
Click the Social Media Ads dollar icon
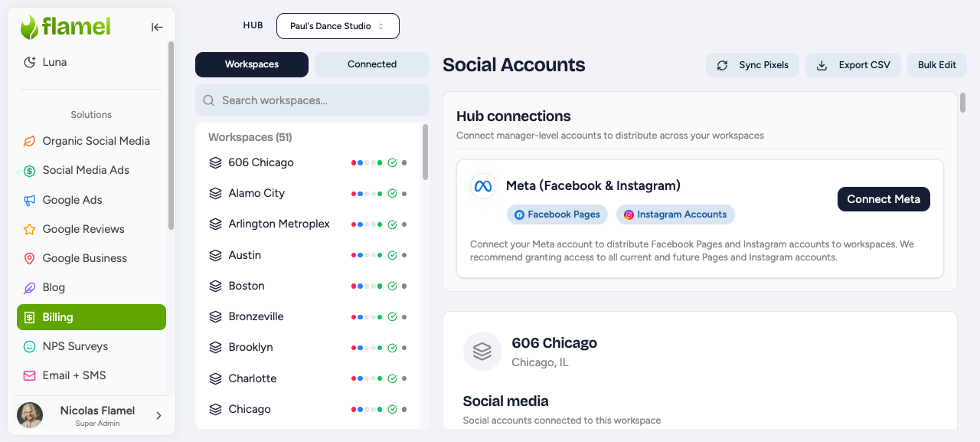(29, 171)
